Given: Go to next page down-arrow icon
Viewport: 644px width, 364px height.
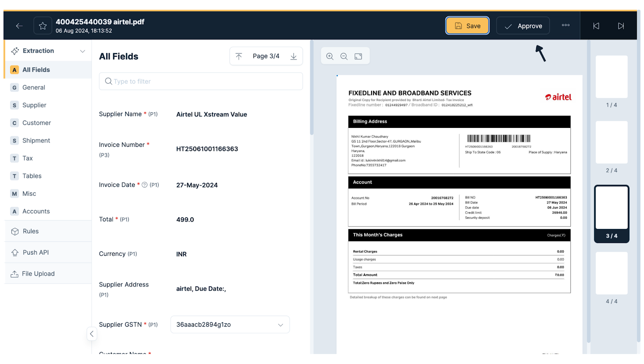Looking at the screenshot, I should click(x=294, y=56).
